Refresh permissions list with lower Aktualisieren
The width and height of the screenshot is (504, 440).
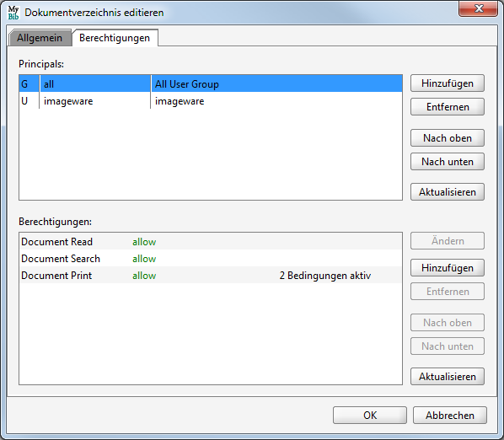[x=447, y=377]
